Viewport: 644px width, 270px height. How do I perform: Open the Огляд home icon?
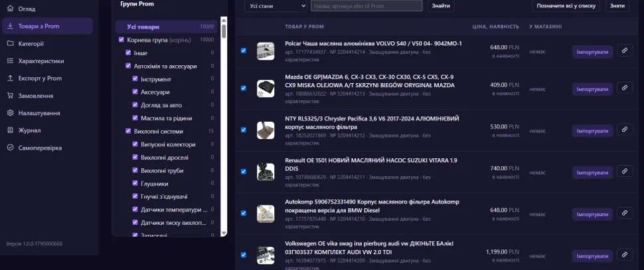point(10,9)
